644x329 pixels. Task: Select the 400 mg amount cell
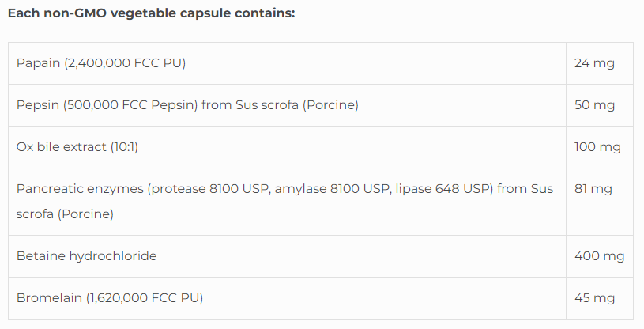click(x=599, y=256)
